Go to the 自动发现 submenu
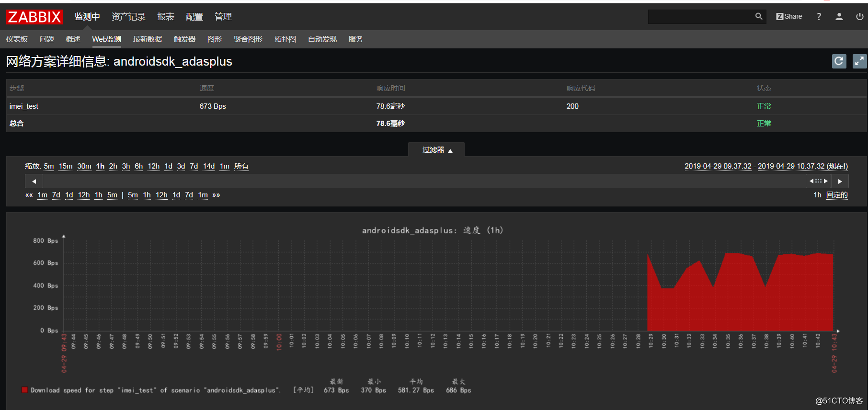The image size is (868, 410). [x=322, y=39]
